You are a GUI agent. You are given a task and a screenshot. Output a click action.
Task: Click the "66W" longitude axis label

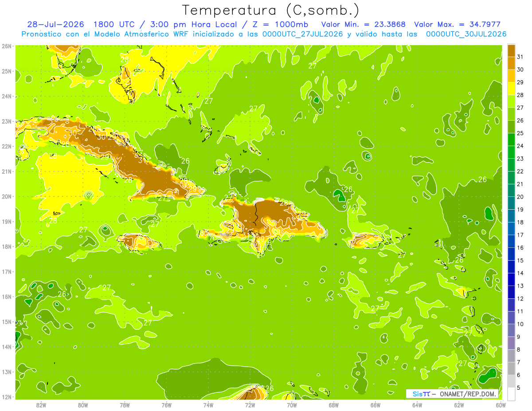(x=375, y=405)
